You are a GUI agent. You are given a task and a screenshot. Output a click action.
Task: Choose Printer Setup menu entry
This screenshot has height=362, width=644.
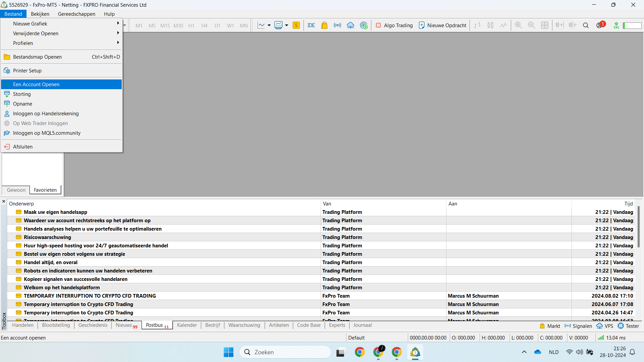pos(61,70)
